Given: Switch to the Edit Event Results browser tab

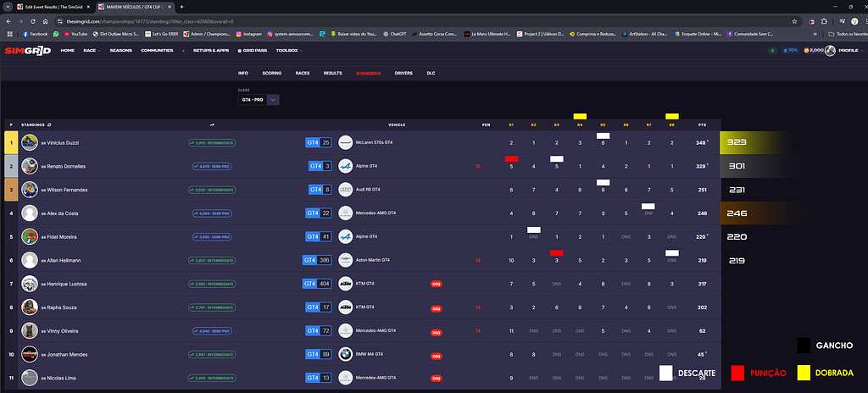Looking at the screenshot, I should tap(52, 7).
